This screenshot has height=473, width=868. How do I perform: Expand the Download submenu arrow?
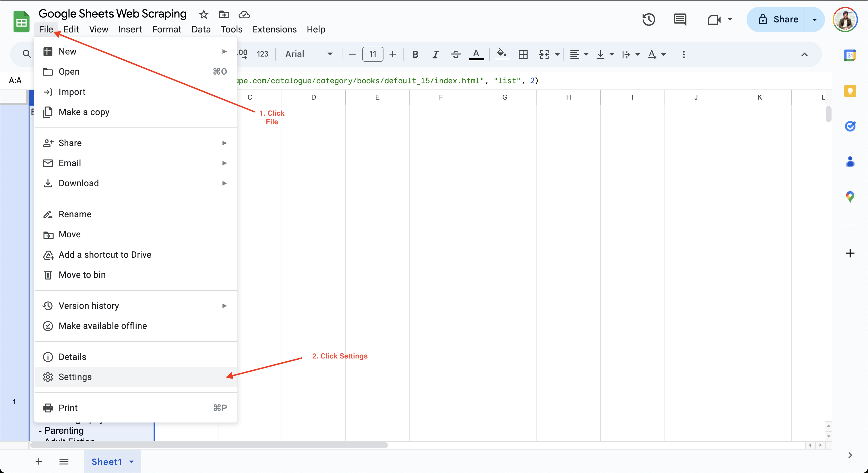tap(224, 183)
